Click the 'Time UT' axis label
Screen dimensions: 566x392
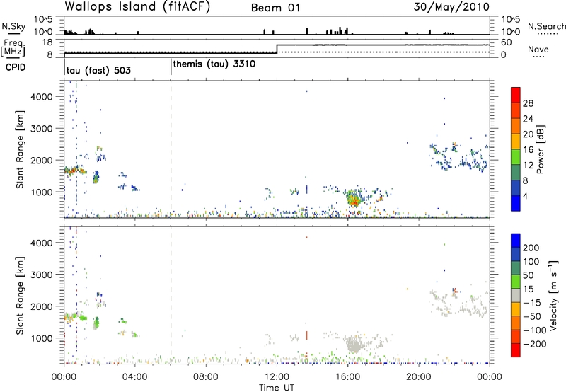click(277, 388)
